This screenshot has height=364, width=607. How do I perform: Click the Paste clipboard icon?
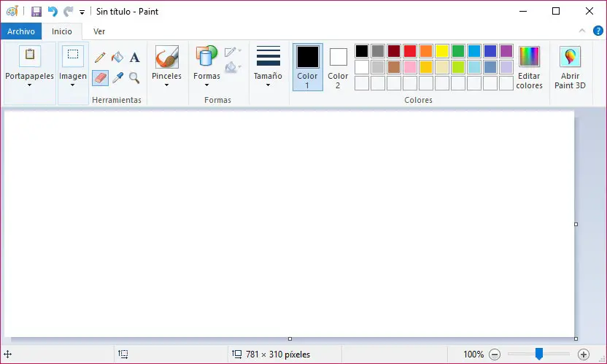[x=30, y=55]
